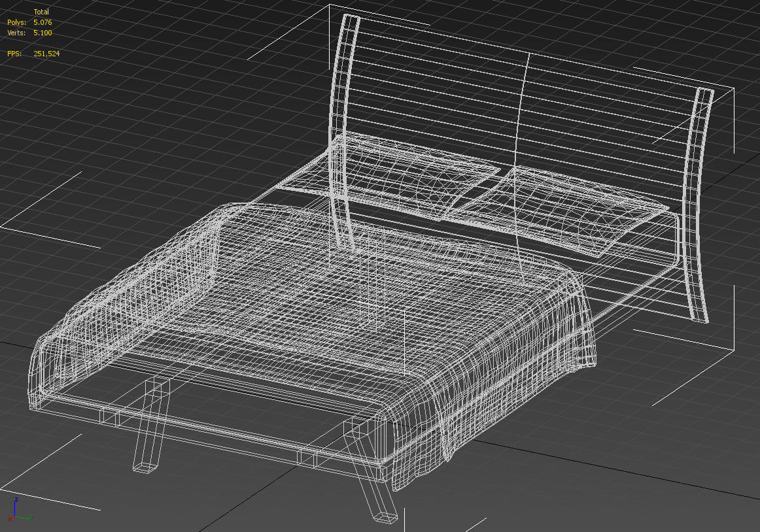This screenshot has width=760, height=532.
Task: Click the FPS: label in the statistics
Action: pyautogui.click(x=14, y=54)
